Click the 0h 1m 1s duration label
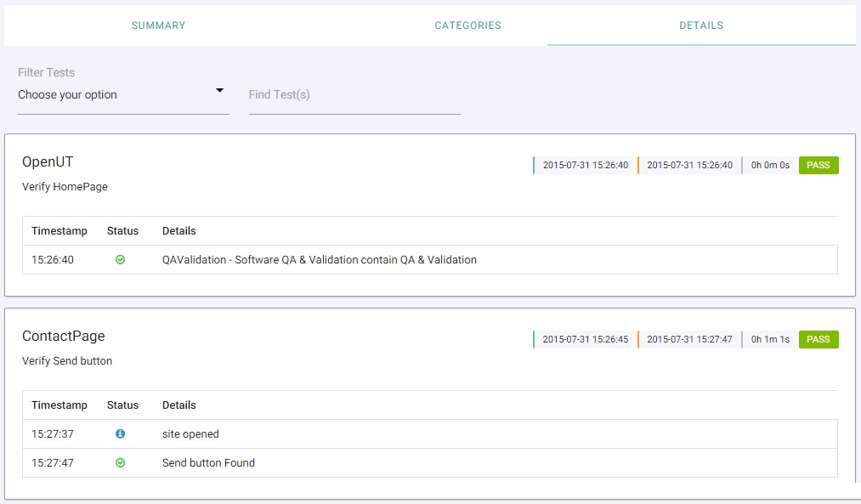The width and height of the screenshot is (861, 504). coord(770,339)
